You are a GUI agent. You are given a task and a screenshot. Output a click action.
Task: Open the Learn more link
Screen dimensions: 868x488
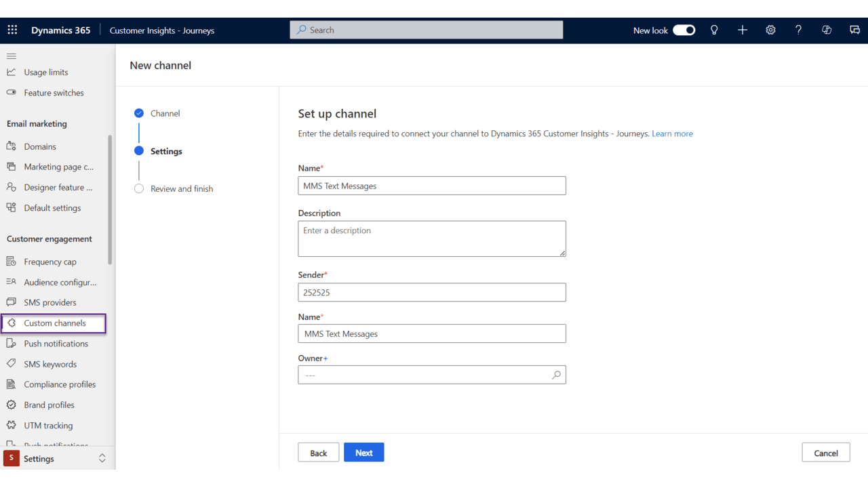click(x=672, y=134)
